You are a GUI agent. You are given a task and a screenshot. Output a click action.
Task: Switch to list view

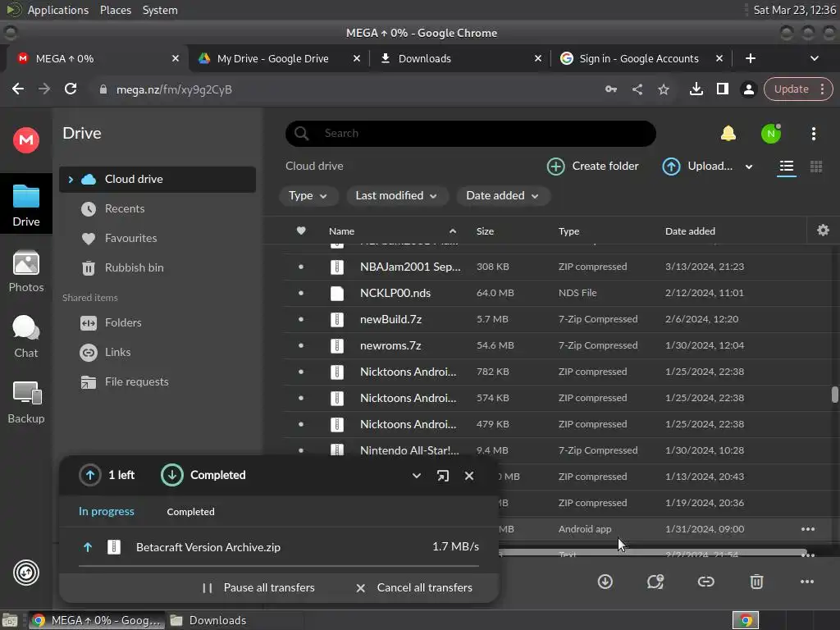787,167
